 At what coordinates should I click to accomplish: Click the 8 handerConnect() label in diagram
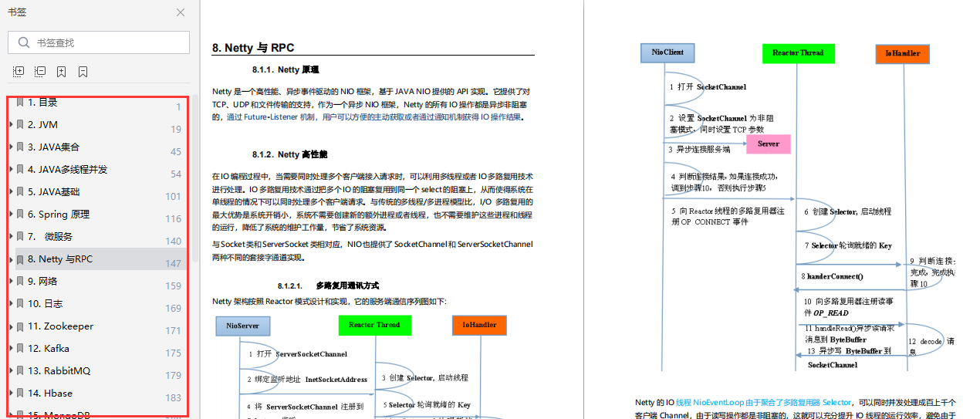(x=832, y=275)
